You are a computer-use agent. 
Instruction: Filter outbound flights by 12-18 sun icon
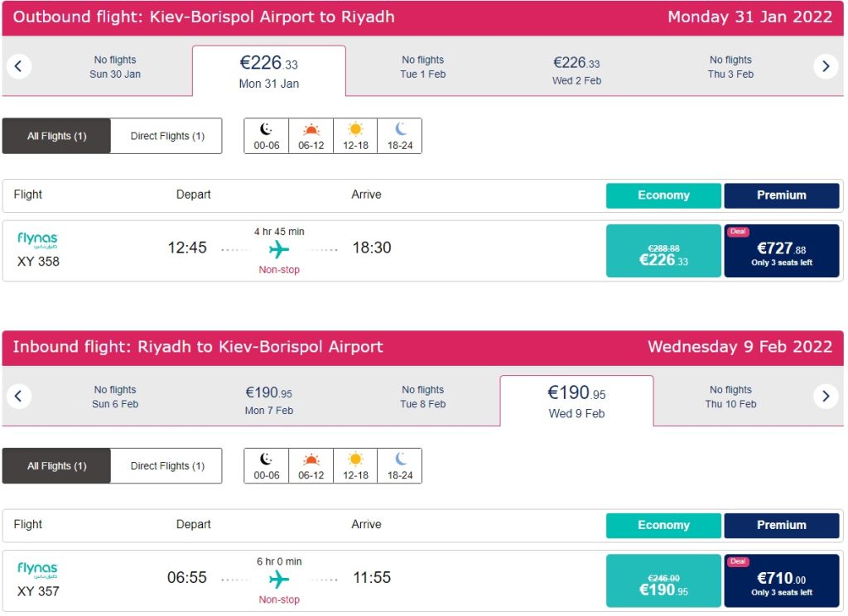[x=355, y=136]
